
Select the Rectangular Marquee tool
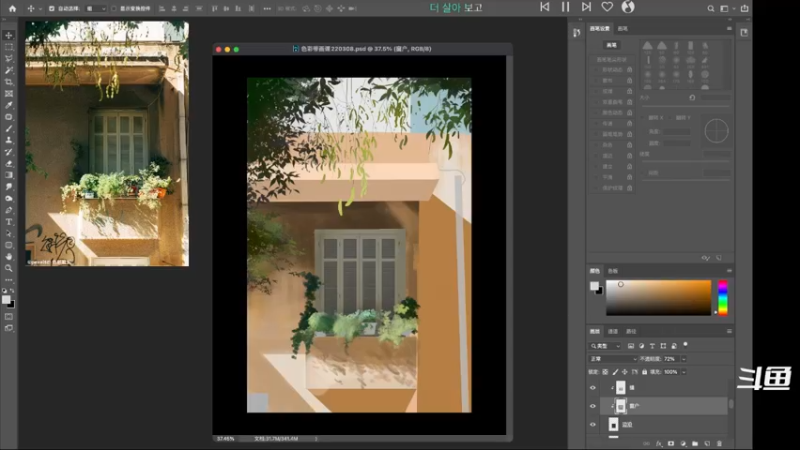(x=9, y=47)
